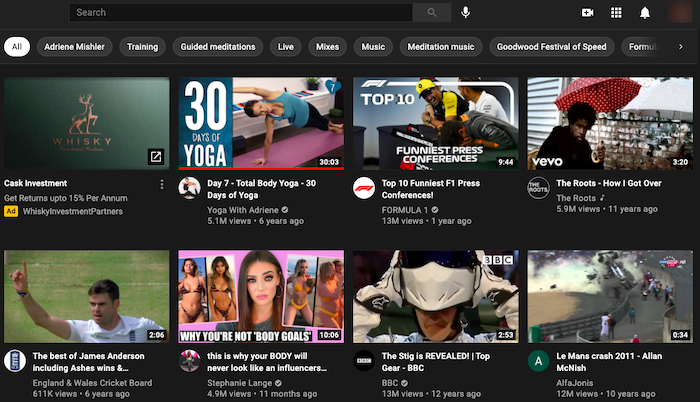
Task: Open The Stig is REVEALED title
Action: tap(436, 362)
